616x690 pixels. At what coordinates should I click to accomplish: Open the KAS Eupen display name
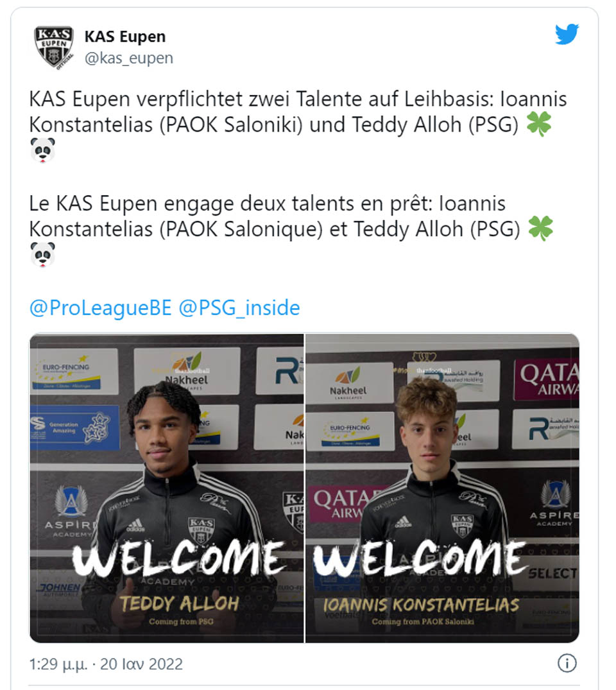pos(125,37)
